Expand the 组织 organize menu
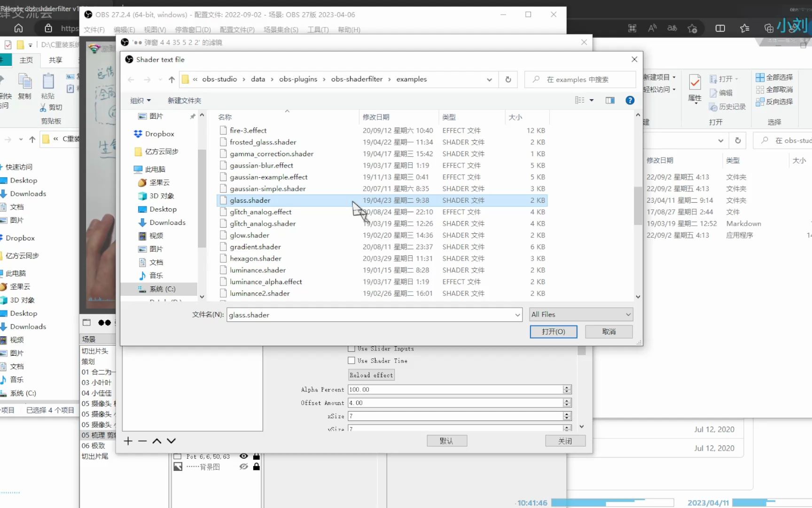The width and height of the screenshot is (812, 508). [x=141, y=101]
